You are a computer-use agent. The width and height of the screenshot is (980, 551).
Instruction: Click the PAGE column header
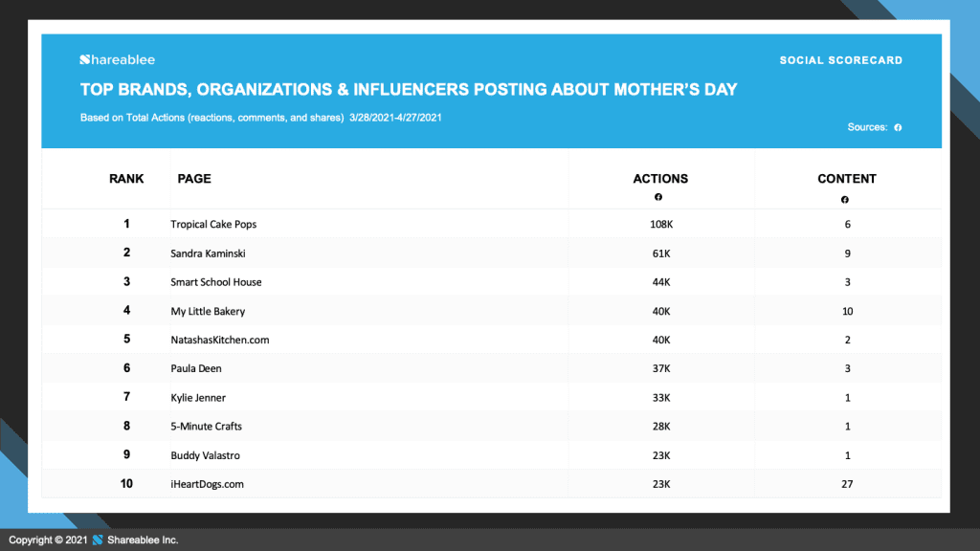[194, 179]
